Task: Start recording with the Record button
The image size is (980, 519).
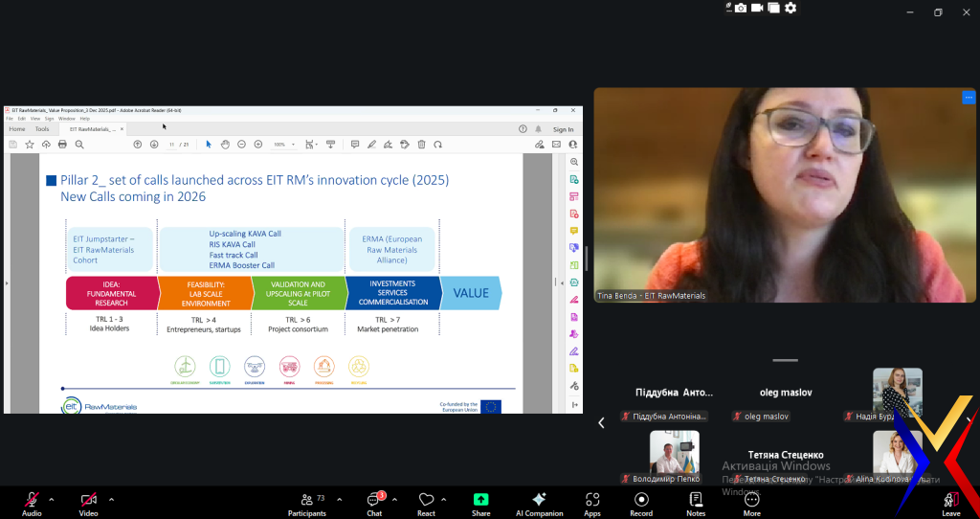Action: tap(641, 501)
